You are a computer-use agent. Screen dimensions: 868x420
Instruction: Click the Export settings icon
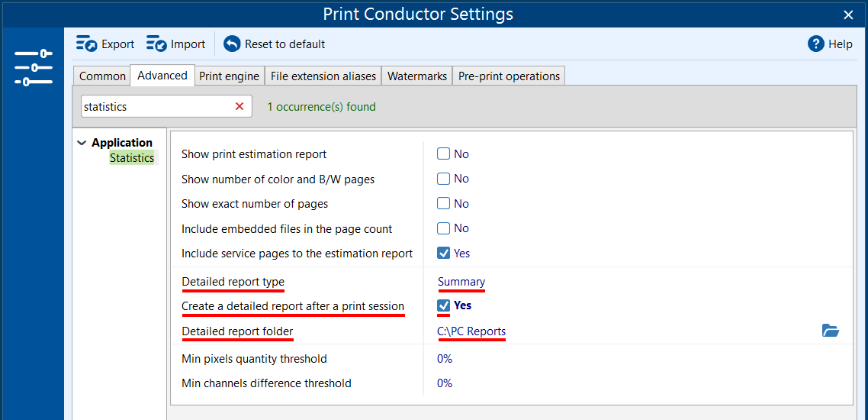click(x=87, y=44)
